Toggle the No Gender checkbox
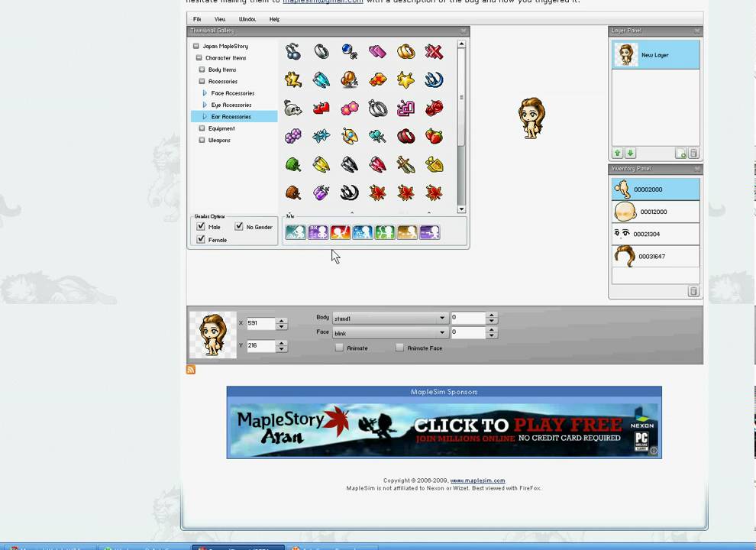756x550 pixels. pyautogui.click(x=239, y=226)
